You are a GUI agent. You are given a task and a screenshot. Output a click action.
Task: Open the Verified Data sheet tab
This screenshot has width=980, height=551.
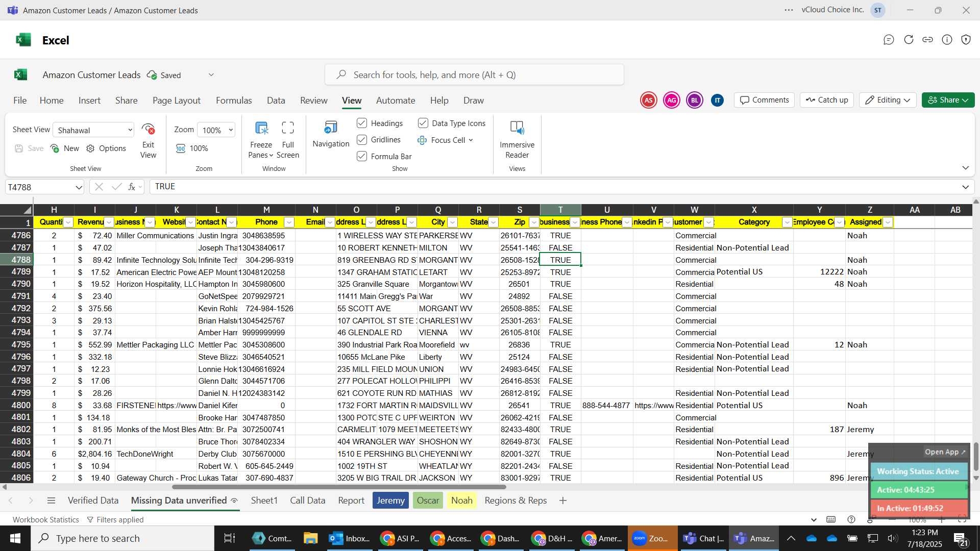point(93,500)
